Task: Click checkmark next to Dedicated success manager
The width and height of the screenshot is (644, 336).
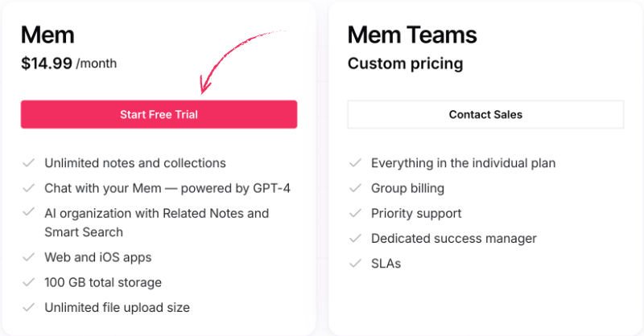Action: [355, 239]
